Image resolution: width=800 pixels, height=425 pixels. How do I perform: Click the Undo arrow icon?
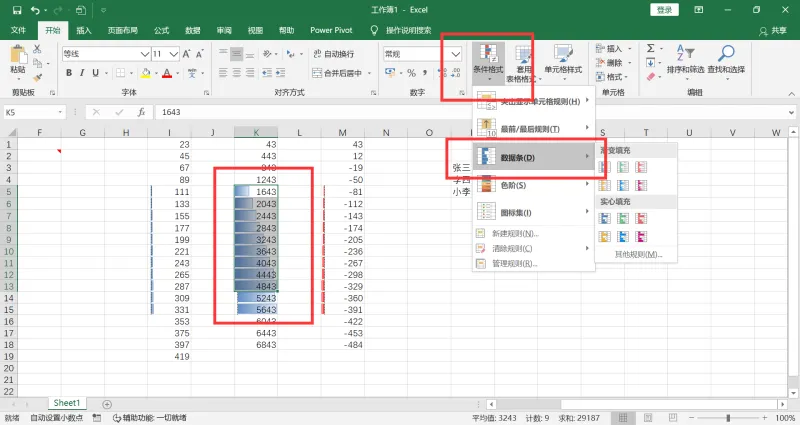coord(35,10)
